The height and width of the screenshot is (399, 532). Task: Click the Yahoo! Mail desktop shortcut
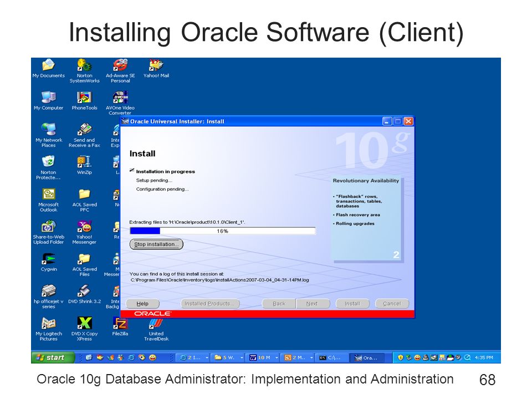(156, 68)
